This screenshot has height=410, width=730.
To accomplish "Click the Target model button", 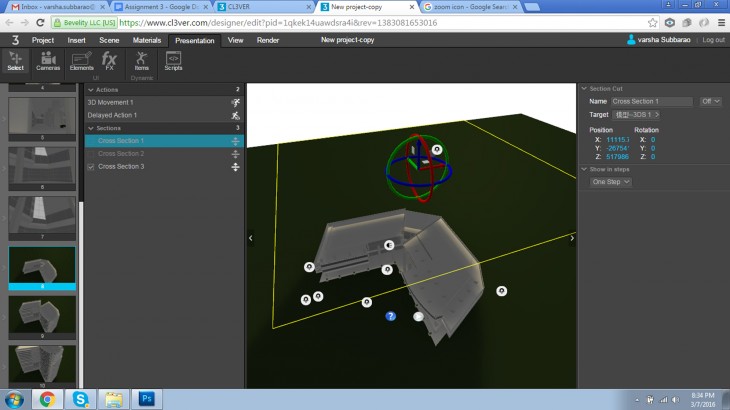I will pyautogui.click(x=636, y=115).
